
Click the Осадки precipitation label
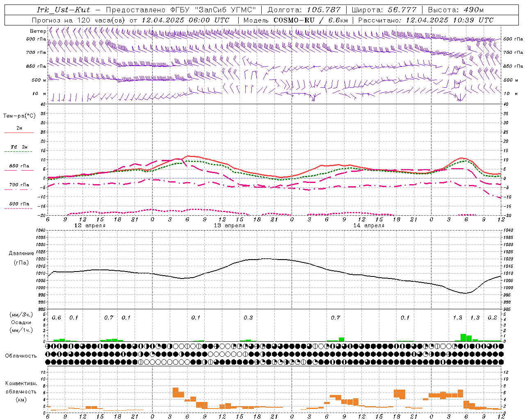pos(21,322)
